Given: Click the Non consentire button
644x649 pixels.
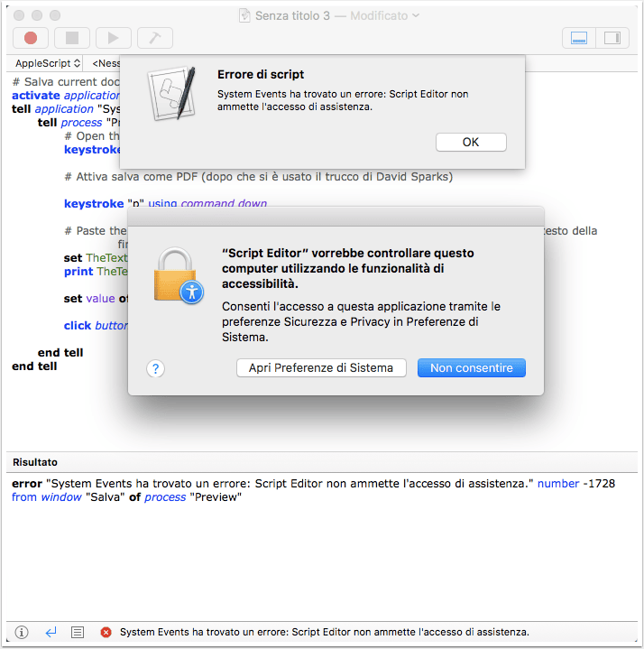Looking at the screenshot, I should pyautogui.click(x=471, y=368).
